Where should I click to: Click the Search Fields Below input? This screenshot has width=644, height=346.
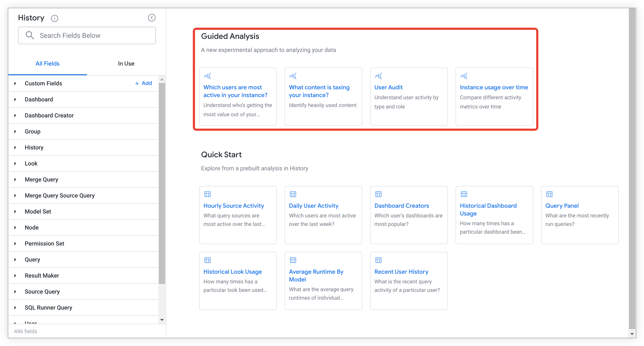click(95, 35)
